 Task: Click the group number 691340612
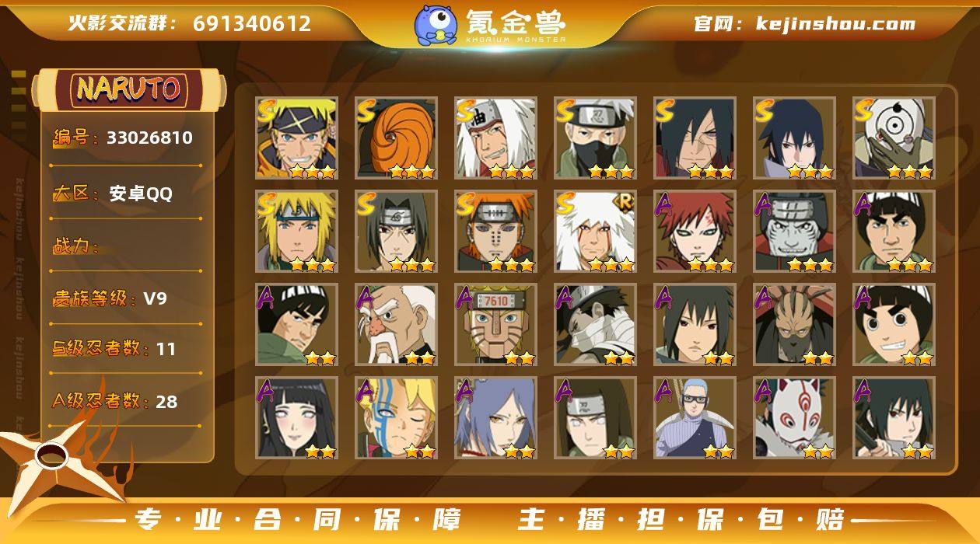(x=252, y=23)
